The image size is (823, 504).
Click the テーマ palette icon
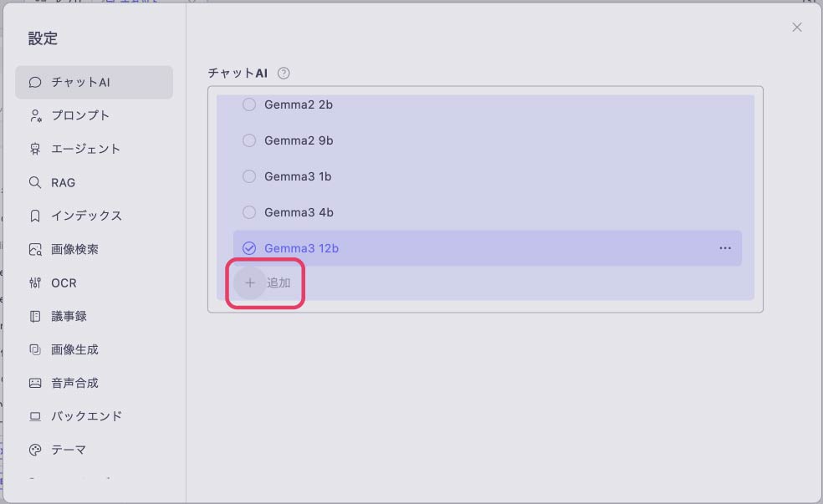tap(35, 450)
